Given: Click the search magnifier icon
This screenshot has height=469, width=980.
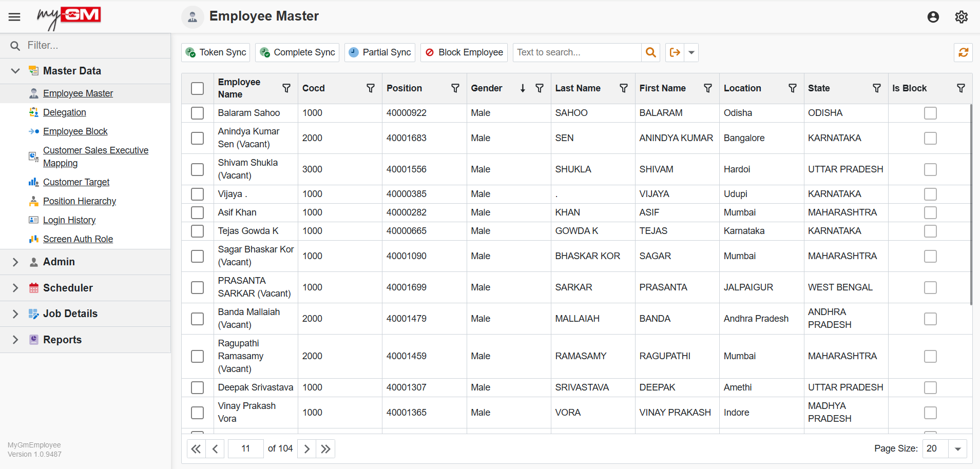Looking at the screenshot, I should coord(650,52).
